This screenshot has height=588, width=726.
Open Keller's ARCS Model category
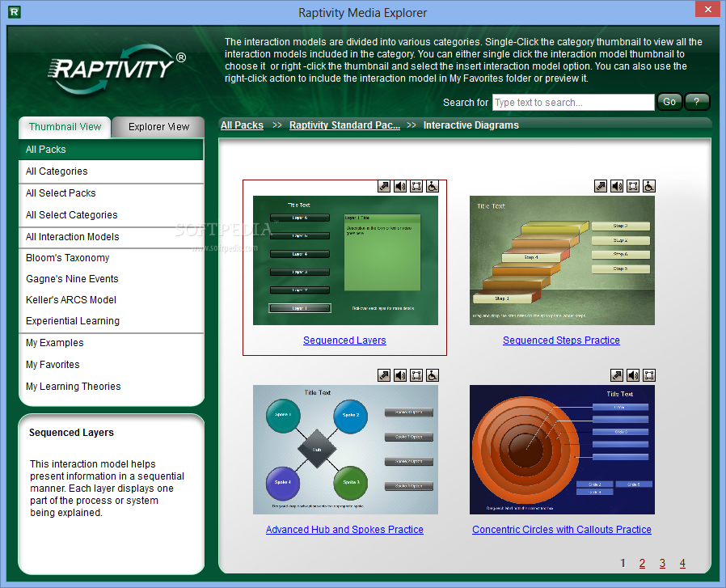pos(111,300)
